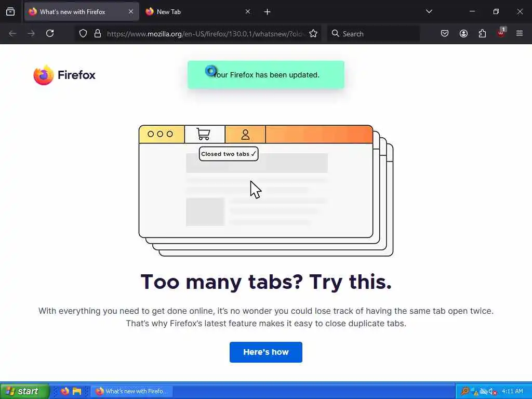The height and width of the screenshot is (399, 532).
Task: Click the 'Here's how' button
Action: (265, 352)
